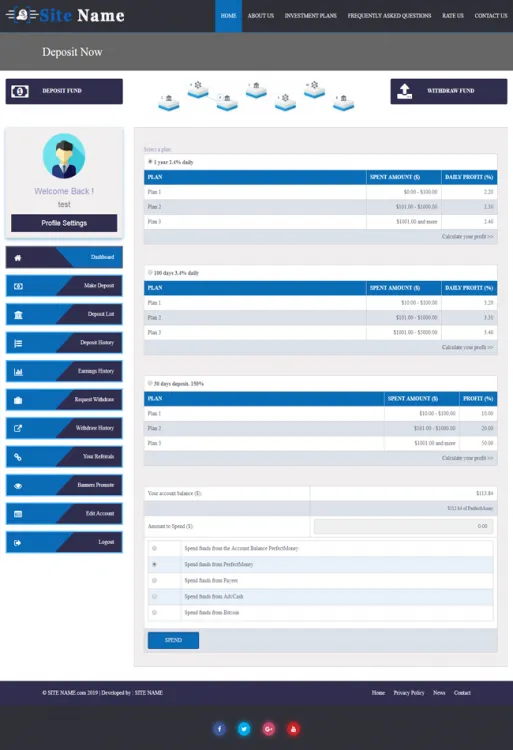Screen dimensions: 513x750
Task: Click the Your Referrals link icon
Action: click(18, 457)
